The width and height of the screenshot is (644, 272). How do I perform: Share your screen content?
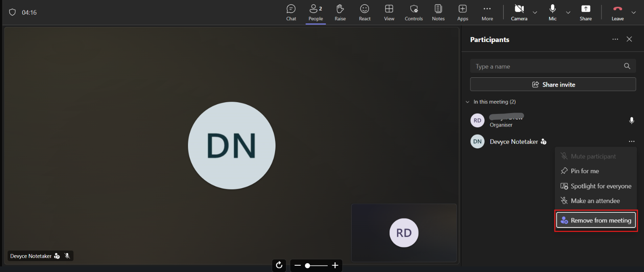tap(586, 13)
